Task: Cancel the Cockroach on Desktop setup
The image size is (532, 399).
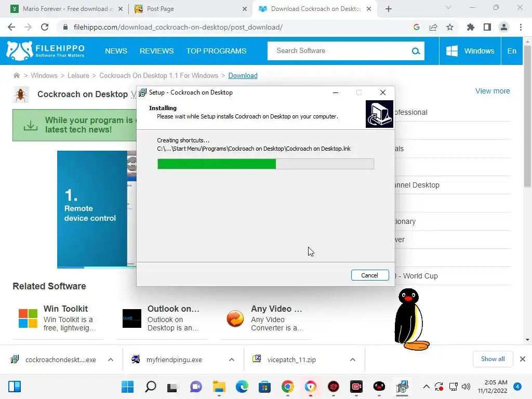Action: (370, 275)
